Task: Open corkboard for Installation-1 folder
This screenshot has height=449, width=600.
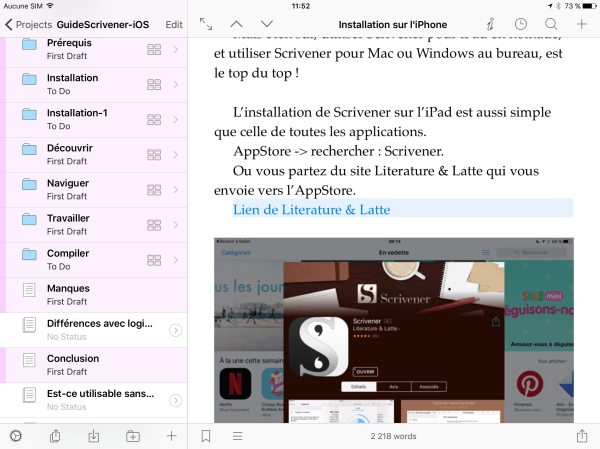Action: (x=154, y=120)
